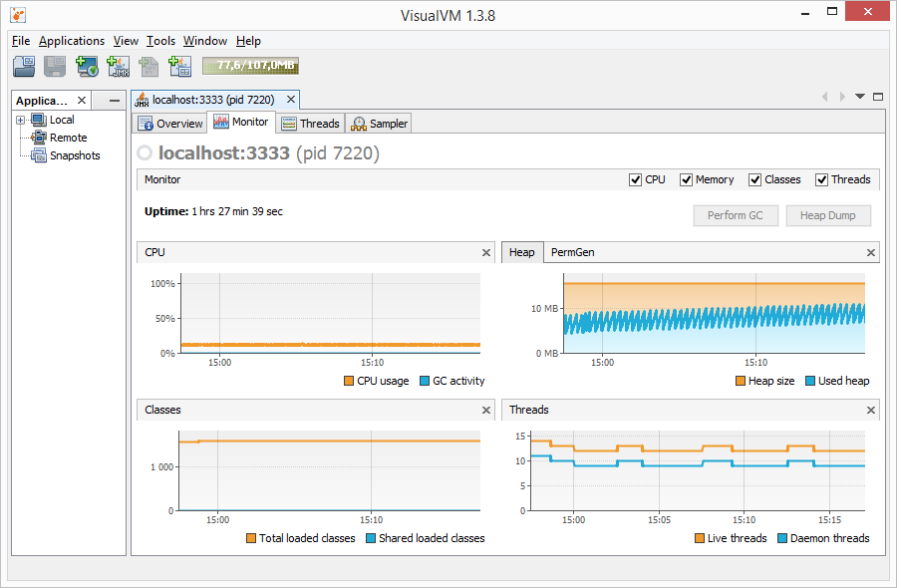Click Add Remote Host toolbar icon
897x588 pixels.
pos(87,67)
